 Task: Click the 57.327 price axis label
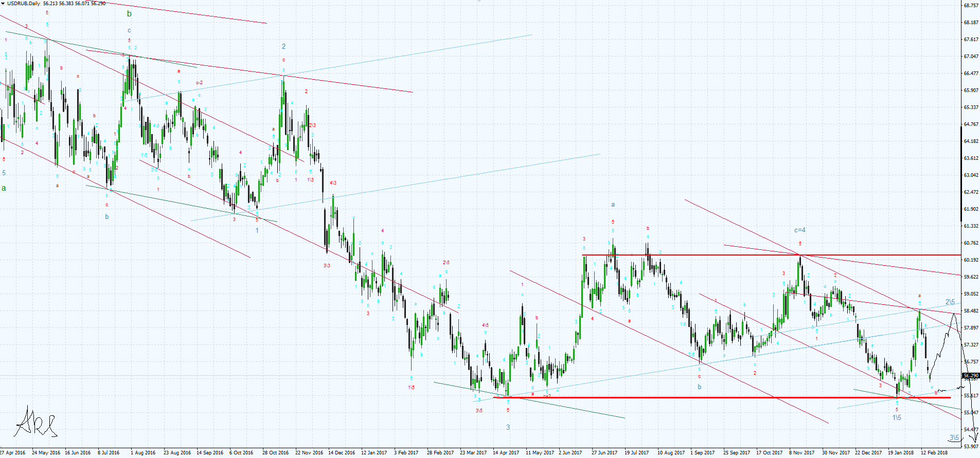(971, 345)
